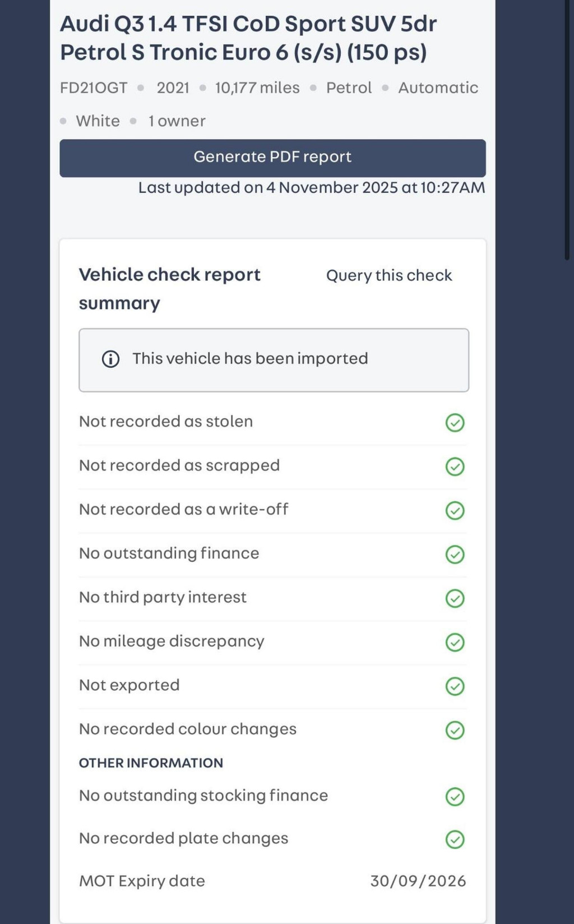Click the page scrollbar thumb
574x924 pixels.
tap(567, 129)
